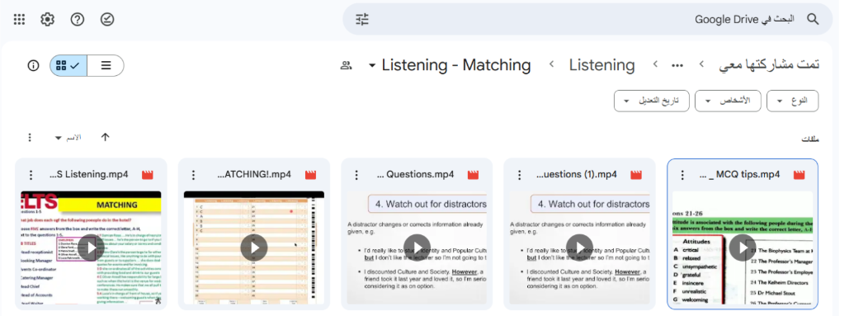
Task: Click the magnifier search icon
Action: [x=813, y=19]
